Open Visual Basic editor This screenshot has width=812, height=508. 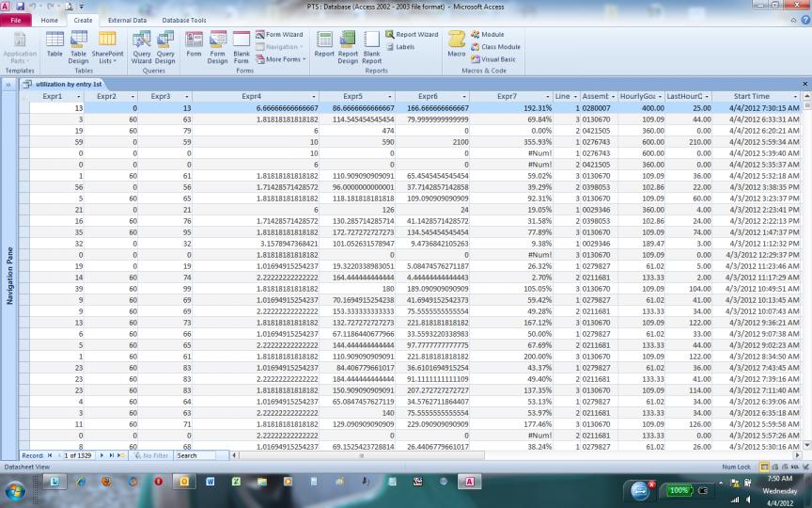[x=493, y=59]
